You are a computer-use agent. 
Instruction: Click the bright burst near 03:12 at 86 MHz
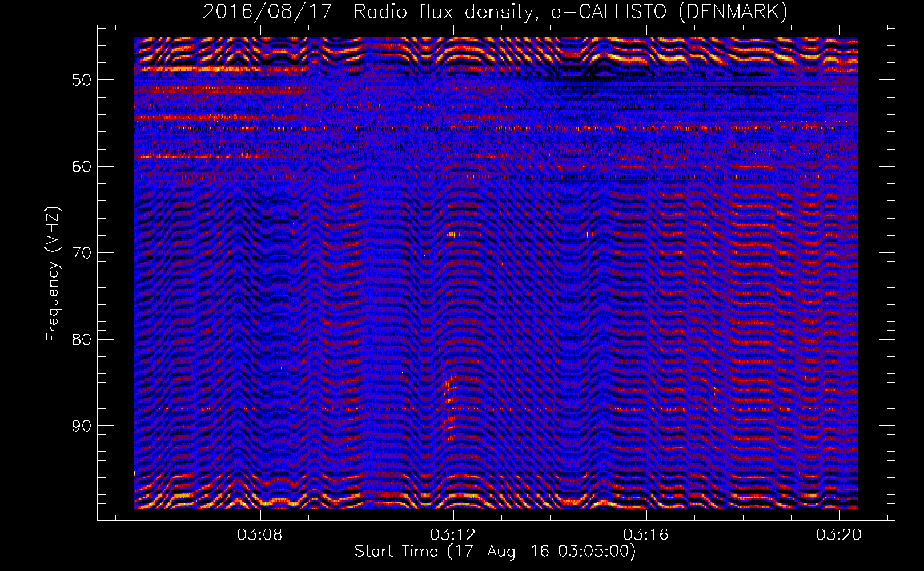[451, 384]
